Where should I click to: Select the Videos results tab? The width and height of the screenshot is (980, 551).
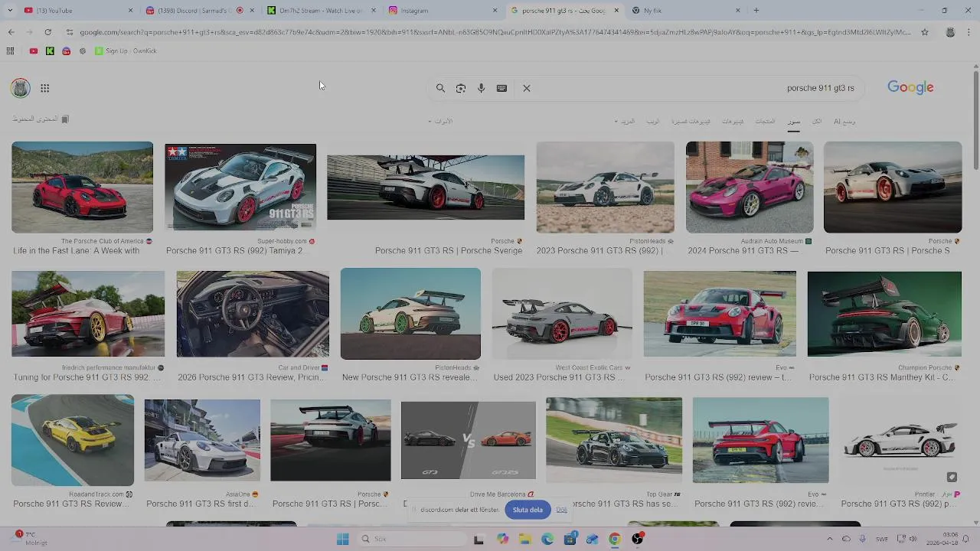tap(733, 121)
